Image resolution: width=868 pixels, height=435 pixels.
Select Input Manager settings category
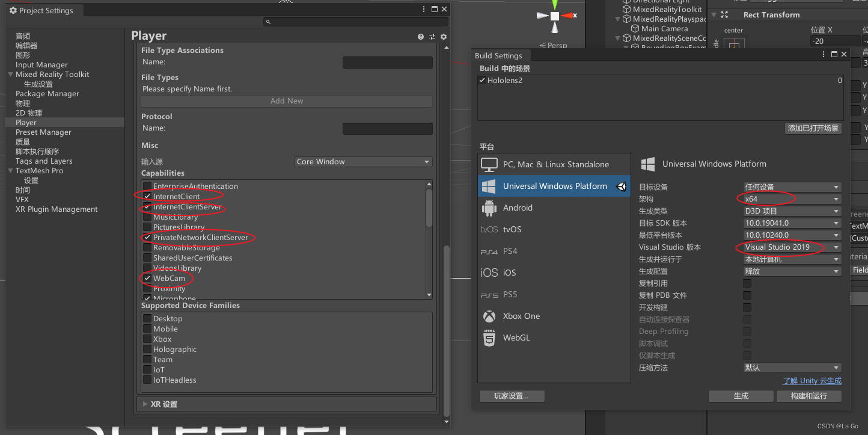pyautogui.click(x=41, y=65)
